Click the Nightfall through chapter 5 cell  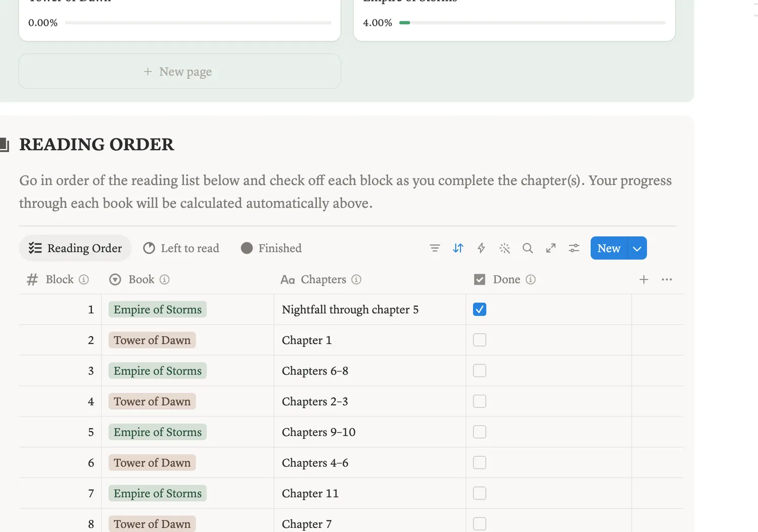click(369, 309)
